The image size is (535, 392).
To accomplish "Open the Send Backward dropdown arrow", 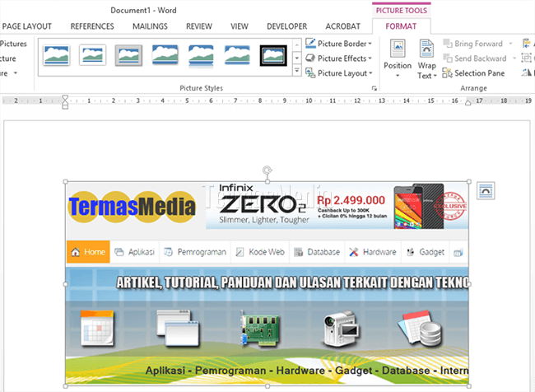I will coord(514,58).
